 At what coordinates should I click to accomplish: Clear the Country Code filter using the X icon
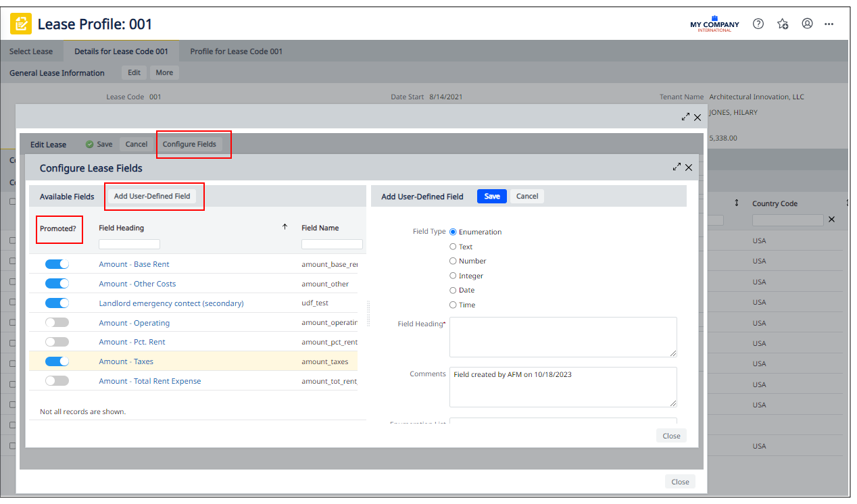(x=831, y=219)
